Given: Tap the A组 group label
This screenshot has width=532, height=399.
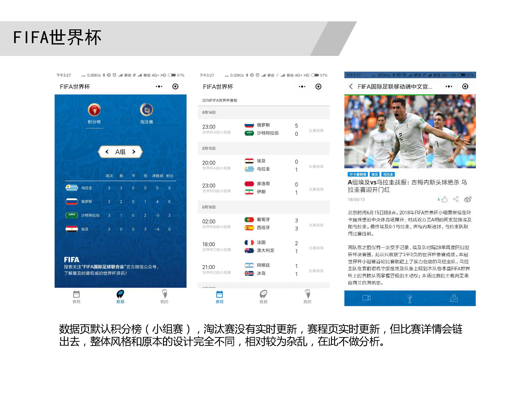Looking at the screenshot, I should 120,152.
